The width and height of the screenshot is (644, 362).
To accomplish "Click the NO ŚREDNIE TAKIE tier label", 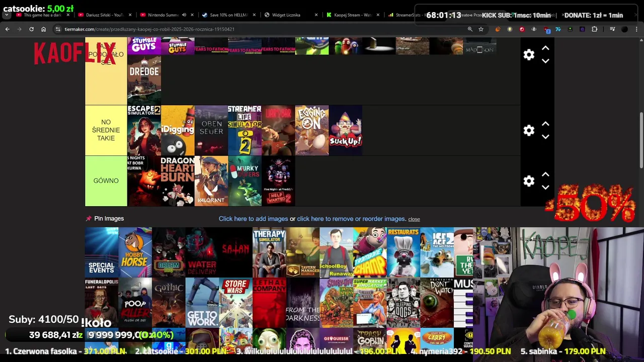I will click(106, 130).
